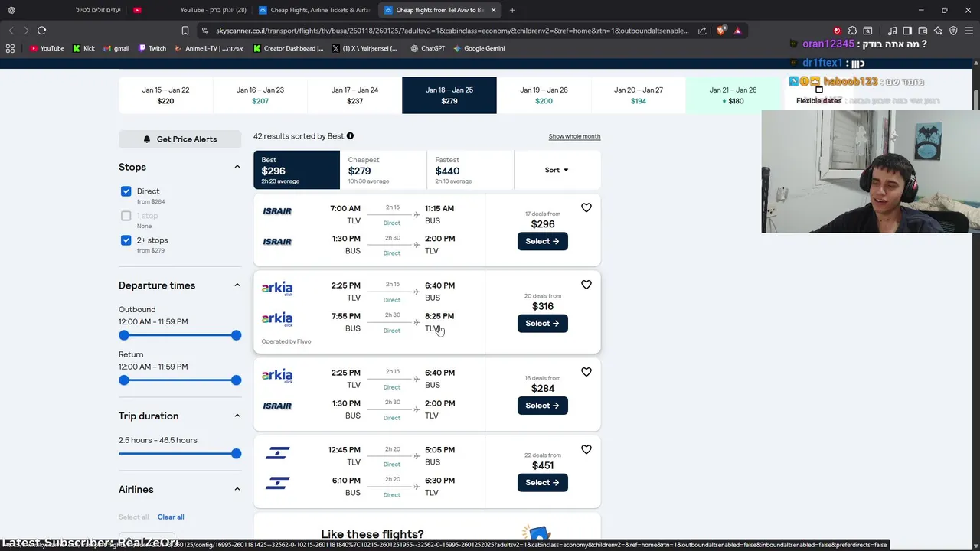Open the Creator Dashboard bookmark

288,48
